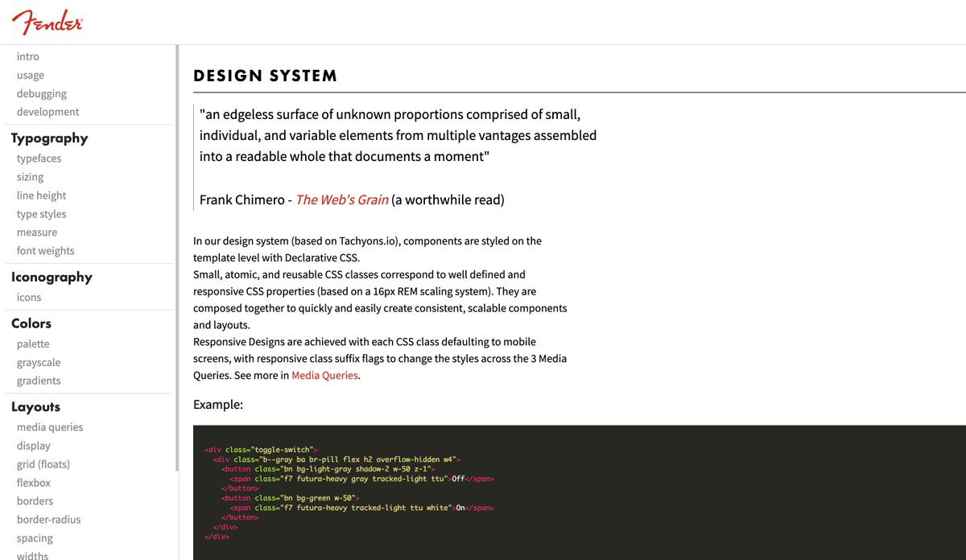Open the palette link

click(33, 344)
